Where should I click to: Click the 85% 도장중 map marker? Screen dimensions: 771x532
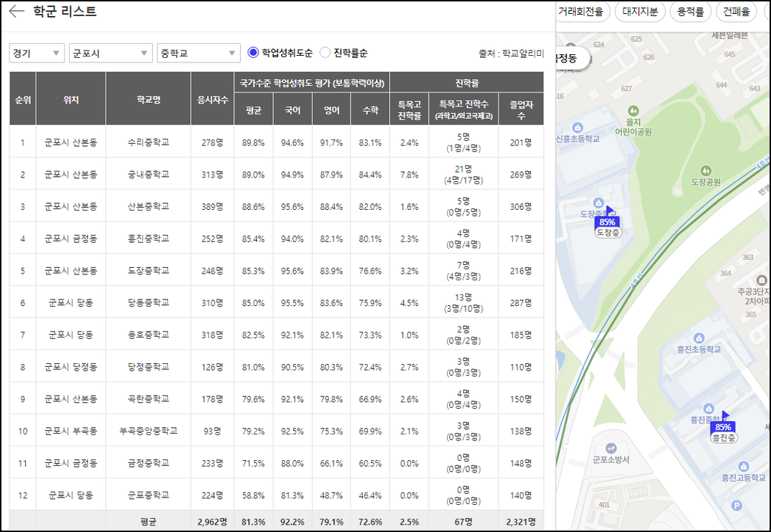(x=607, y=222)
